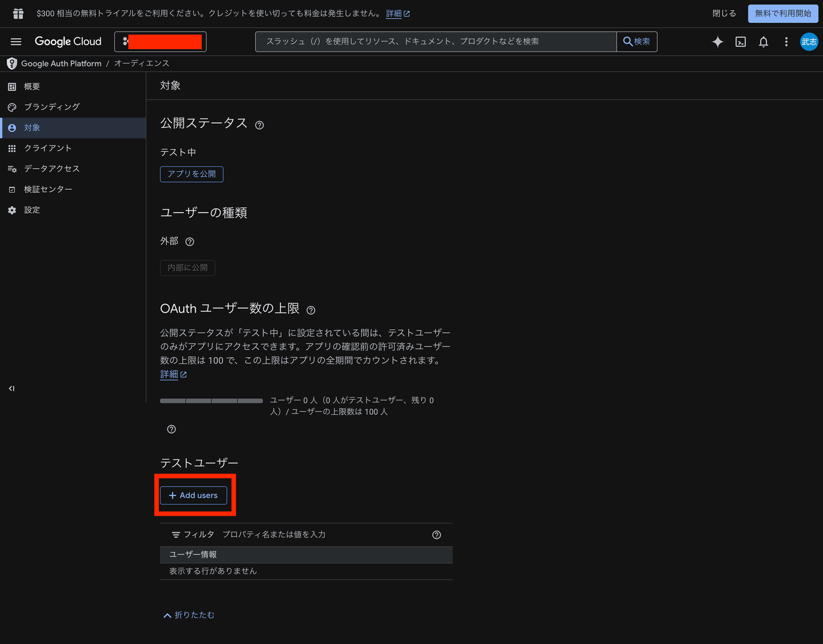Click help icon beside OAuth ユーザー数の上限
This screenshot has height=644, width=823.
(x=311, y=310)
